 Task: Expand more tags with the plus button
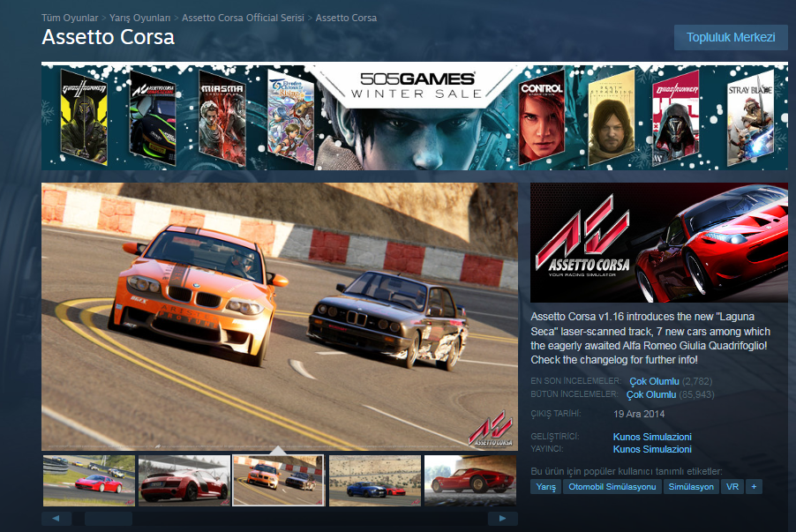tap(754, 487)
